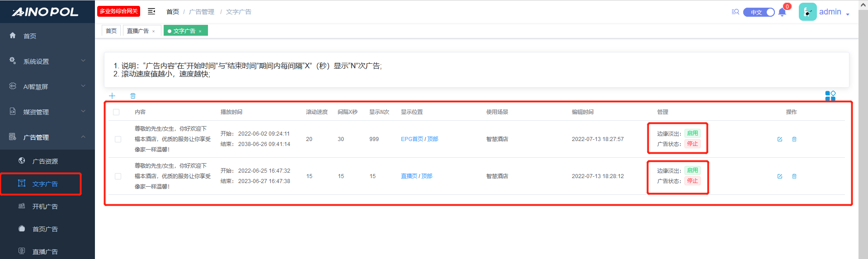Select the first ad row checkbox
The image size is (868, 259).
click(118, 139)
